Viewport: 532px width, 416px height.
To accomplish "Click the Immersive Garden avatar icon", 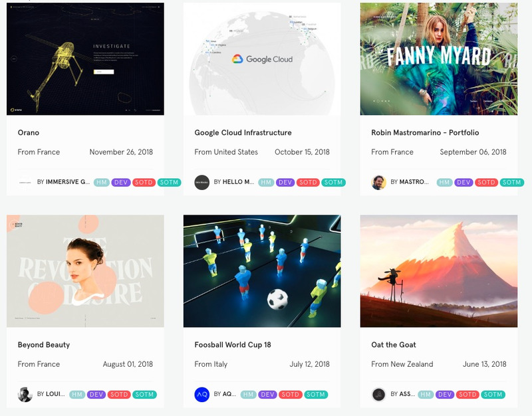I will pos(25,182).
